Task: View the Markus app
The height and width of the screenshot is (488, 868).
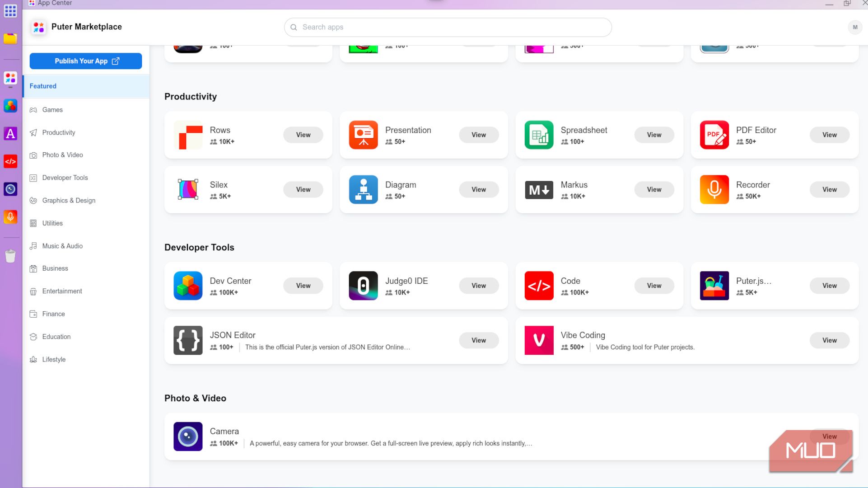Action: [654, 189]
